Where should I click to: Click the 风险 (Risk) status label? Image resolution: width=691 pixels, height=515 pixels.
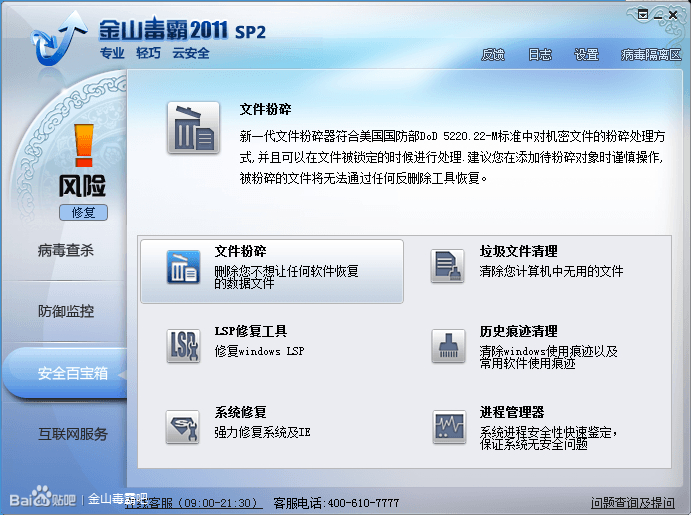(82, 186)
